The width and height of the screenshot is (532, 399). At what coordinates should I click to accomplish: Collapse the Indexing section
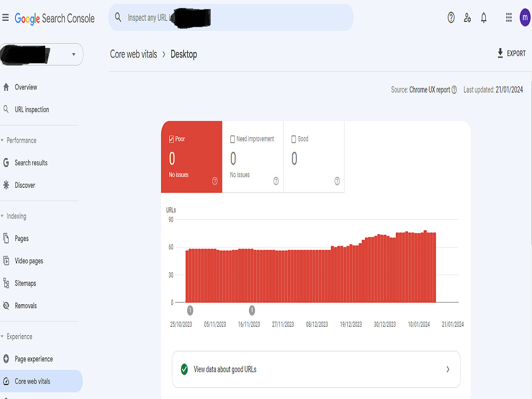pos(2,216)
